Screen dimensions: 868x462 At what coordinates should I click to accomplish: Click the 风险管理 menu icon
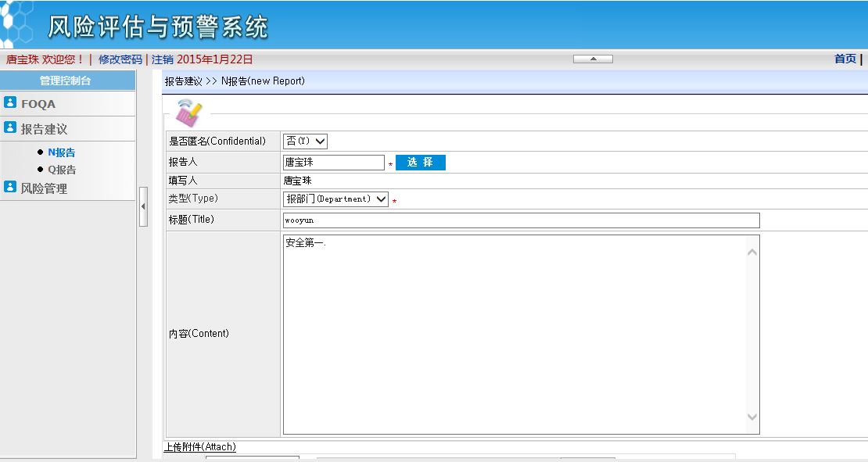click(x=10, y=187)
